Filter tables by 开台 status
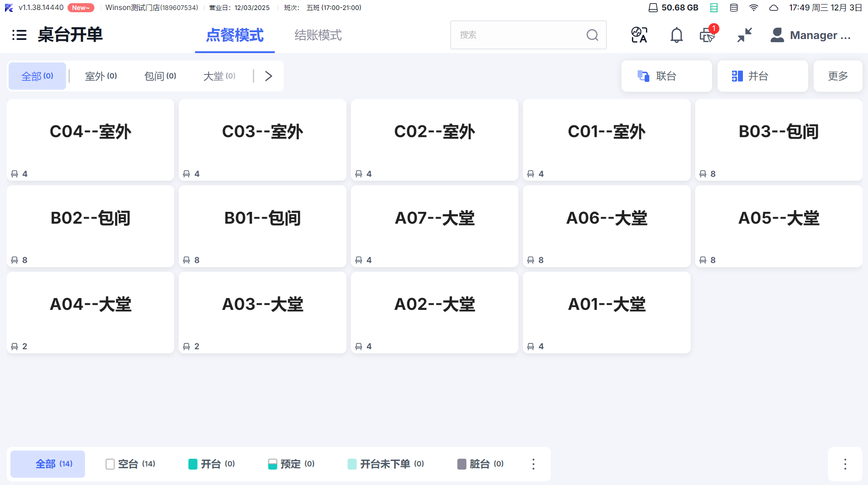The height and width of the screenshot is (485, 868). pyautogui.click(x=212, y=464)
